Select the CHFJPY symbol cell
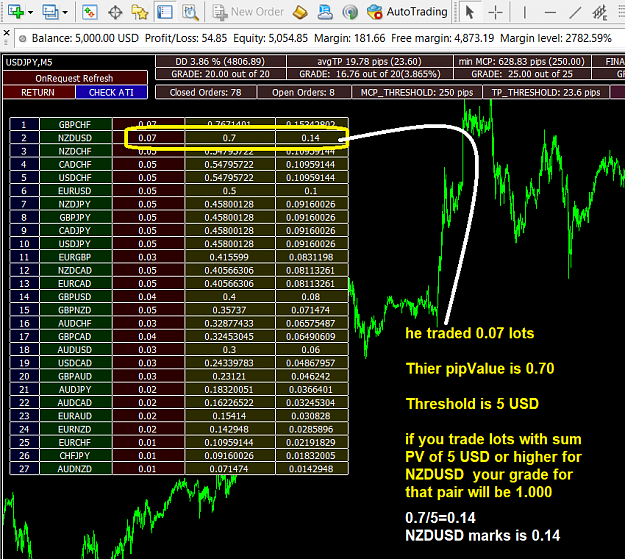This screenshot has width=625, height=559. click(x=75, y=455)
